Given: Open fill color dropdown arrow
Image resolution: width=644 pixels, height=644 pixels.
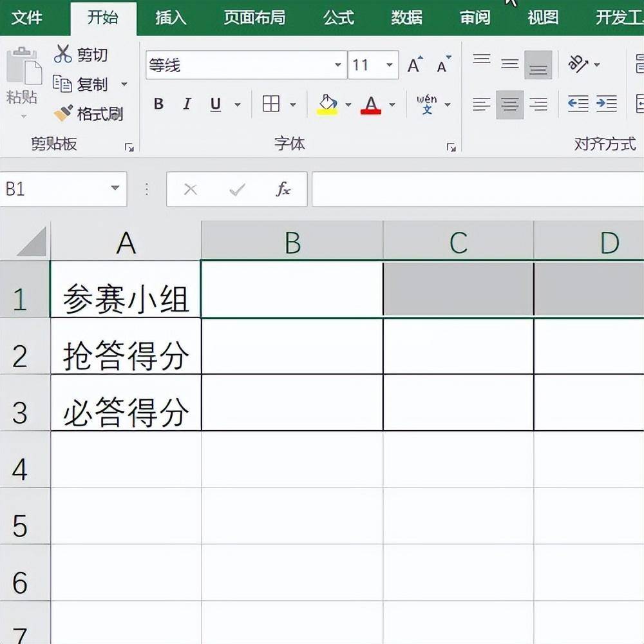Looking at the screenshot, I should coord(348,104).
